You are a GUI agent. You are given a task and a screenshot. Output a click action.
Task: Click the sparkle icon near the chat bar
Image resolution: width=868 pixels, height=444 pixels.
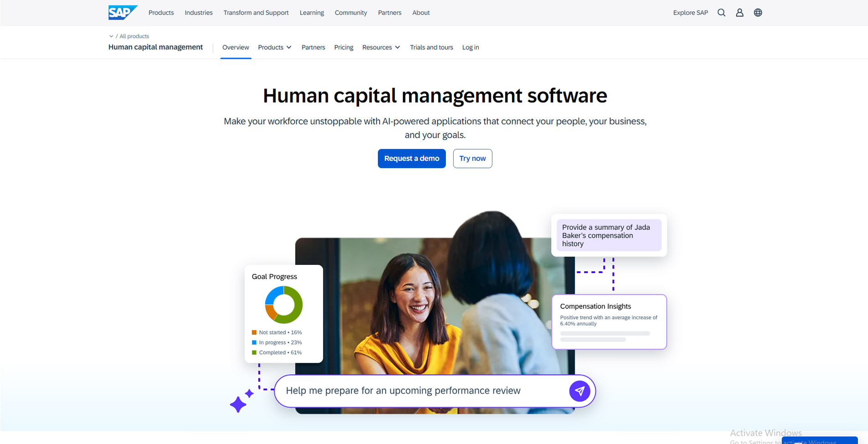[x=239, y=403]
